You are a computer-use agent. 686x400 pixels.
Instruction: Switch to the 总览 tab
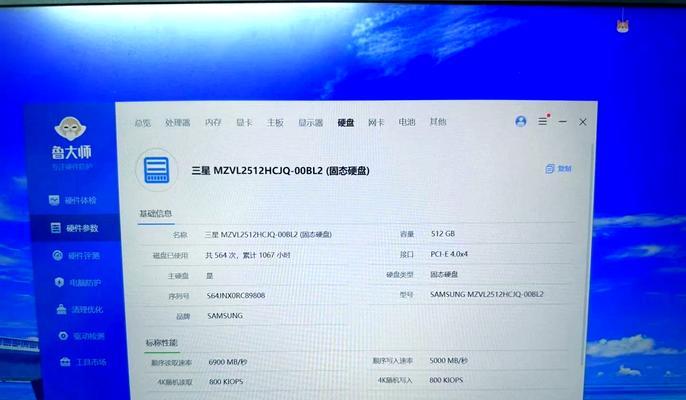point(142,123)
